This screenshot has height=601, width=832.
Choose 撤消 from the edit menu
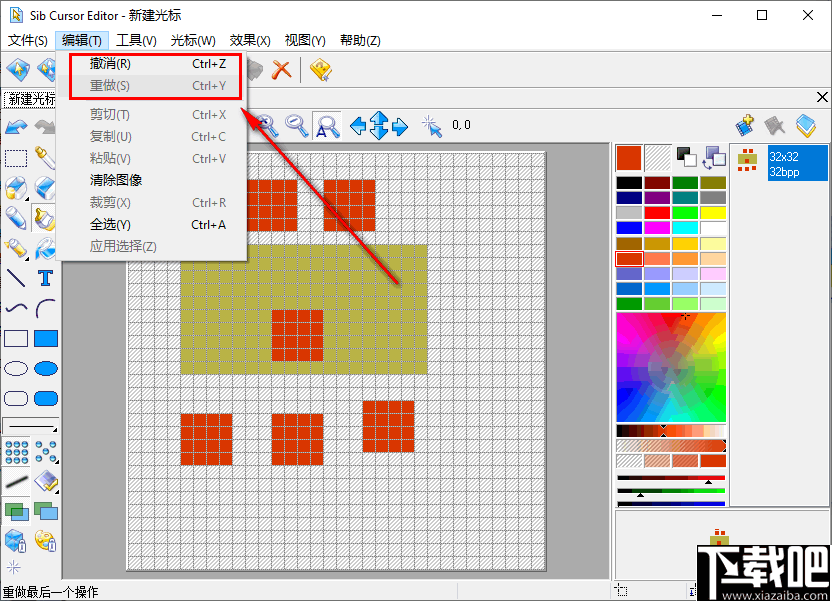110,62
